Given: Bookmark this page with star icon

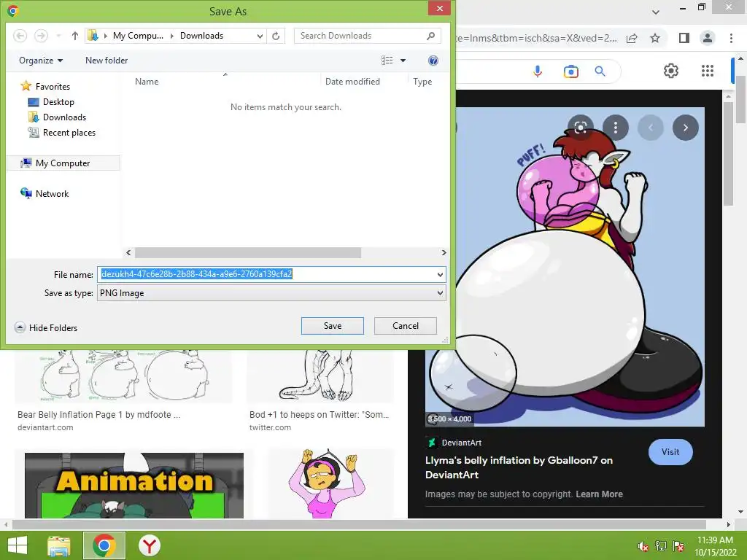Looking at the screenshot, I should (655, 38).
